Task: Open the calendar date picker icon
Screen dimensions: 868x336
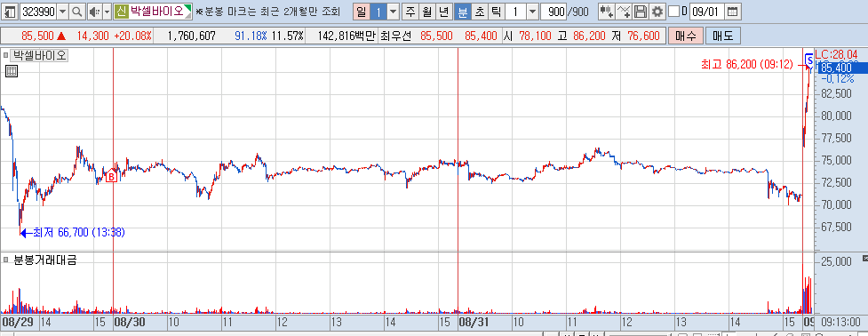Action: [732, 11]
